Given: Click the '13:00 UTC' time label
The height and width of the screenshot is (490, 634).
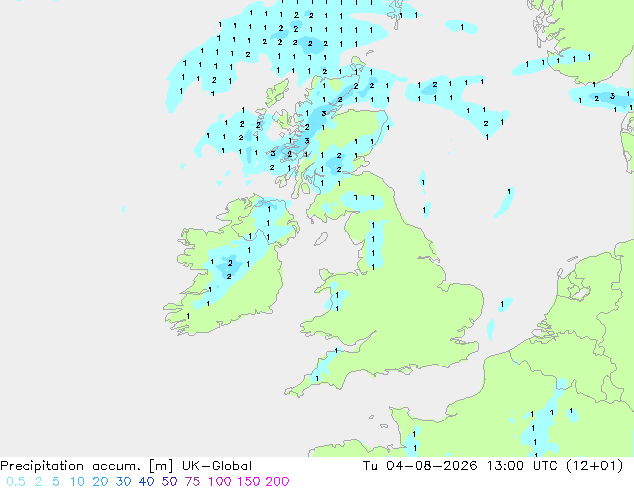Looking at the screenshot, I should (x=522, y=466).
